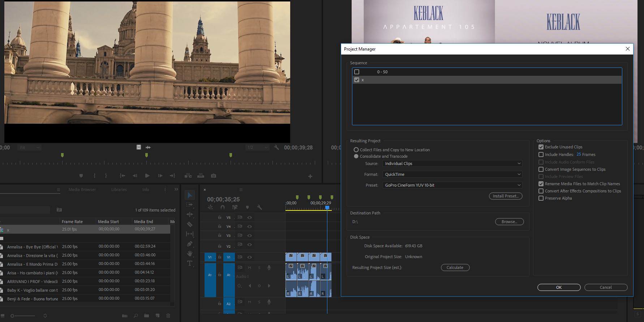Open source monitor Button Editor plus
644x322 pixels.
[x=310, y=176]
